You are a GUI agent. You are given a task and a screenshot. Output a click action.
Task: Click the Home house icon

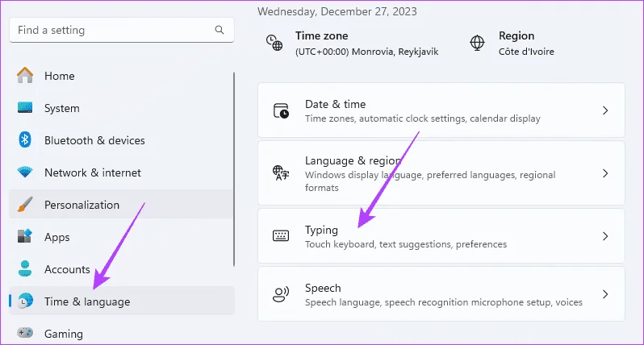(x=25, y=76)
